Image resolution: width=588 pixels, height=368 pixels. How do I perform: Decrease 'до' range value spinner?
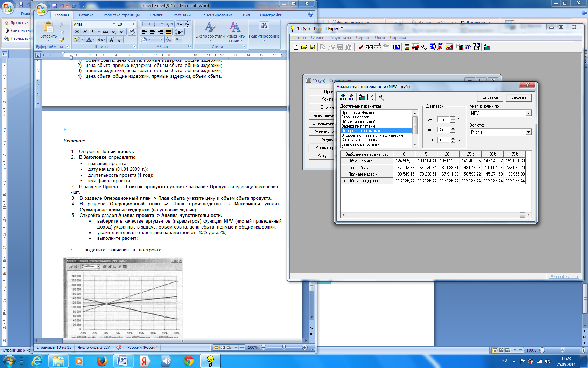[x=453, y=131]
